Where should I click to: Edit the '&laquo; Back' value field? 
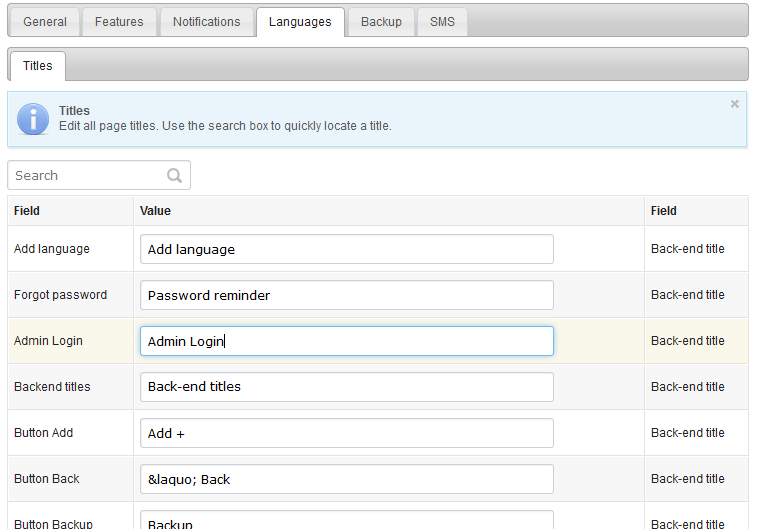347,479
